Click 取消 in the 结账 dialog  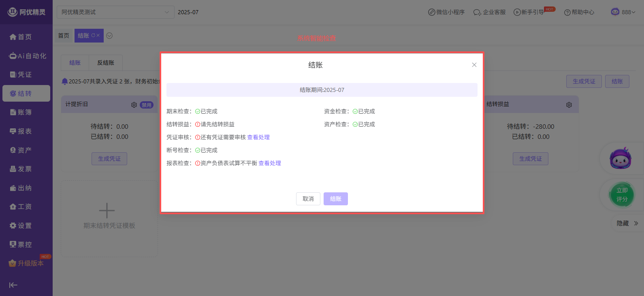[308, 199]
